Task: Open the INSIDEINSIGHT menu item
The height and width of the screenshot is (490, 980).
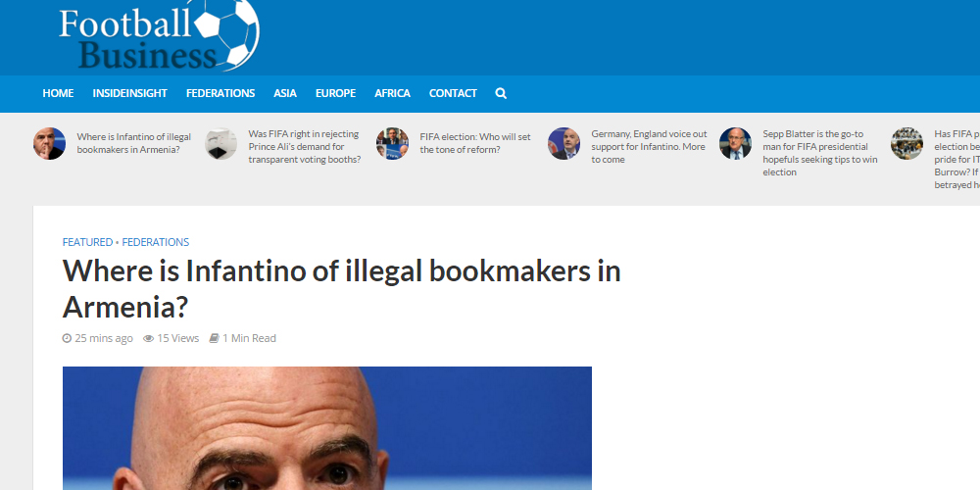Action: click(130, 93)
